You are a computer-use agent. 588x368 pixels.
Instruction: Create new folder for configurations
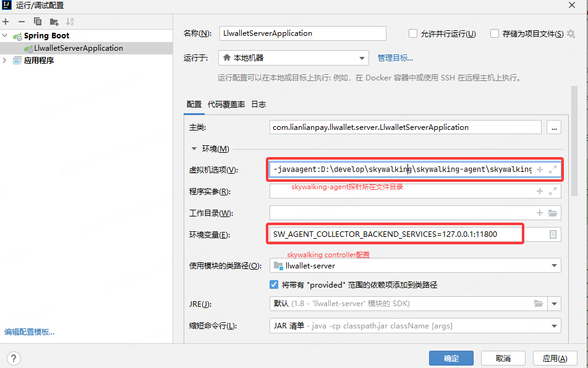click(x=54, y=22)
